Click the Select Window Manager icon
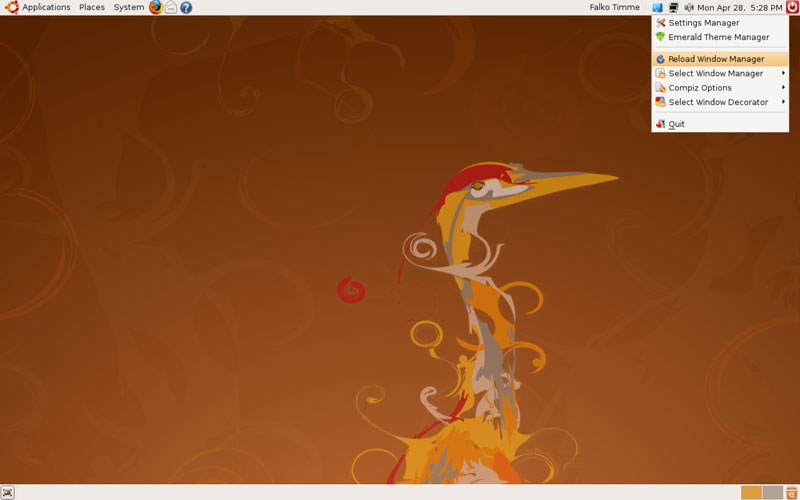 (661, 73)
